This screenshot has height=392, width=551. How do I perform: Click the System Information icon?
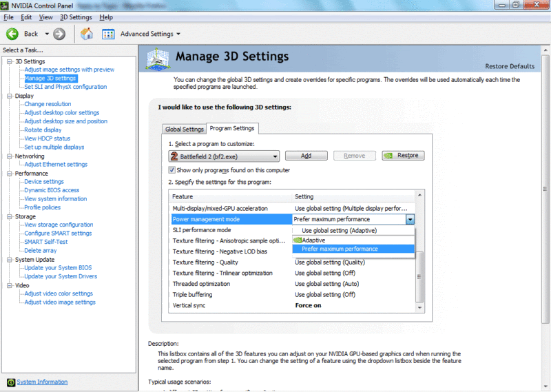coord(11,382)
